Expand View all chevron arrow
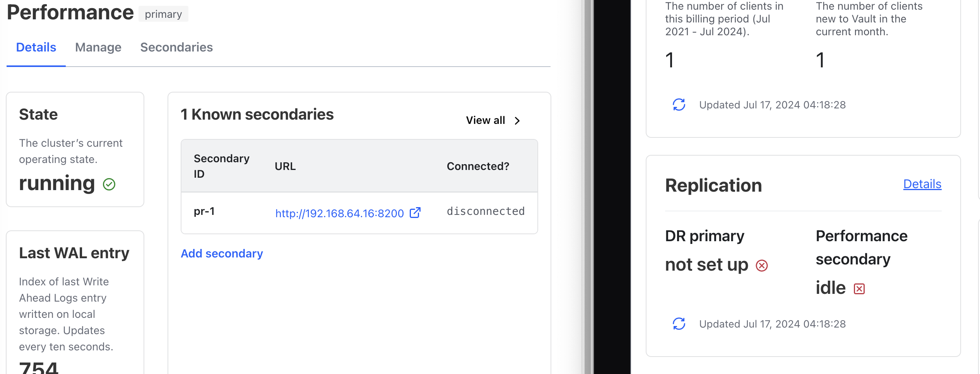The height and width of the screenshot is (374, 980). pos(517,121)
